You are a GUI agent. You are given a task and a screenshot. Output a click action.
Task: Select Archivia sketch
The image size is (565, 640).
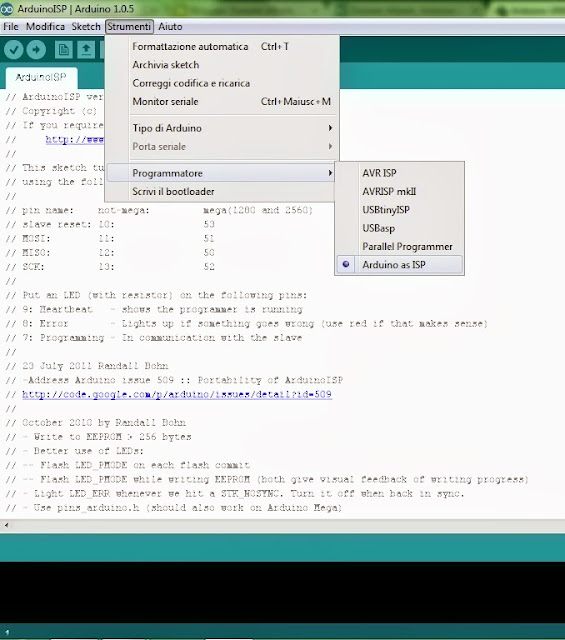pos(222,65)
